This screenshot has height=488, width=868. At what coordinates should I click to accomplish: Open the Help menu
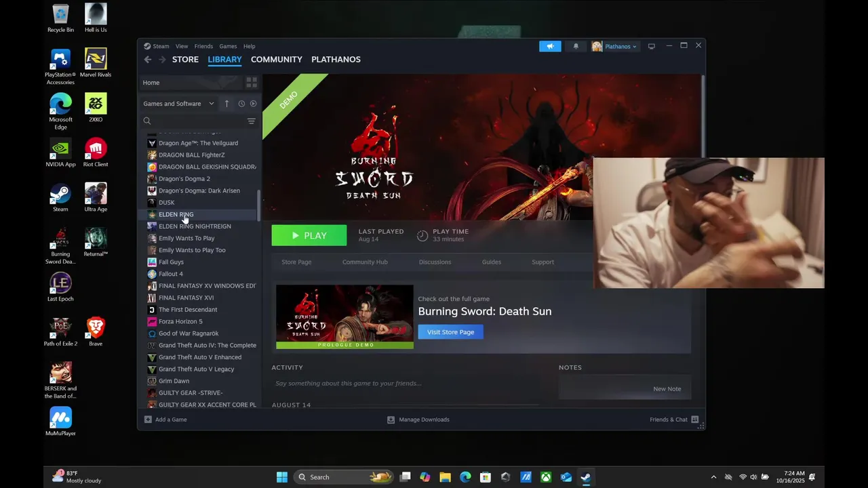coord(250,46)
